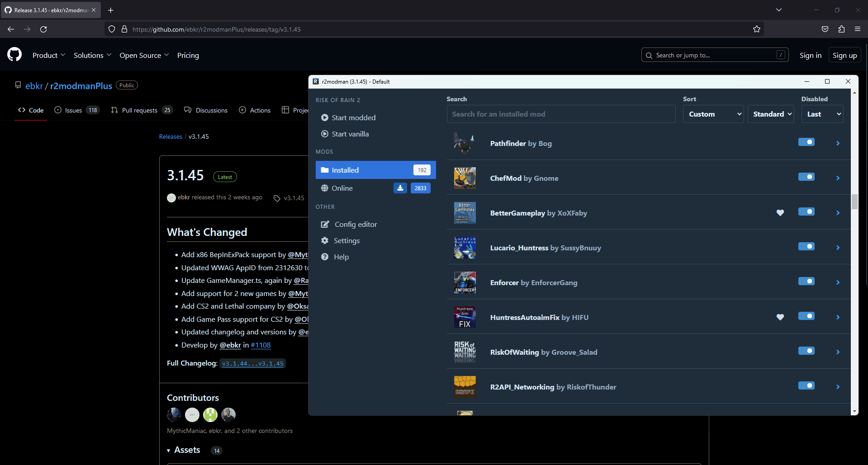
Task: Expand the ChefMod row chevron
Action: point(838,178)
